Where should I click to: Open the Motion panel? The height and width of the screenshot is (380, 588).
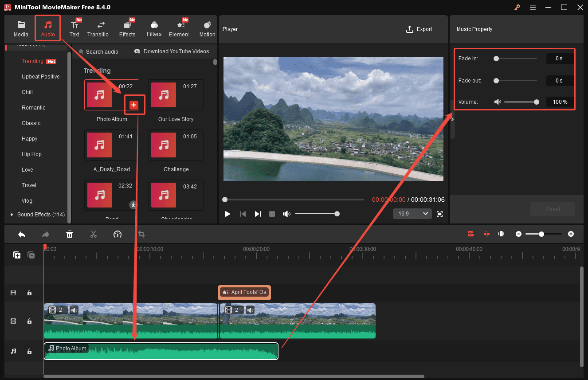(207, 27)
